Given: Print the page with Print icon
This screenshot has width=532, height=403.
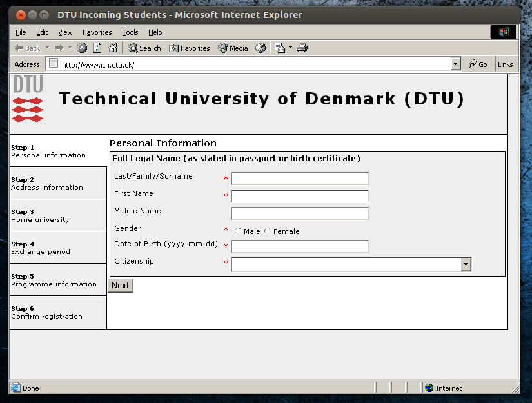Looking at the screenshot, I should coord(302,48).
